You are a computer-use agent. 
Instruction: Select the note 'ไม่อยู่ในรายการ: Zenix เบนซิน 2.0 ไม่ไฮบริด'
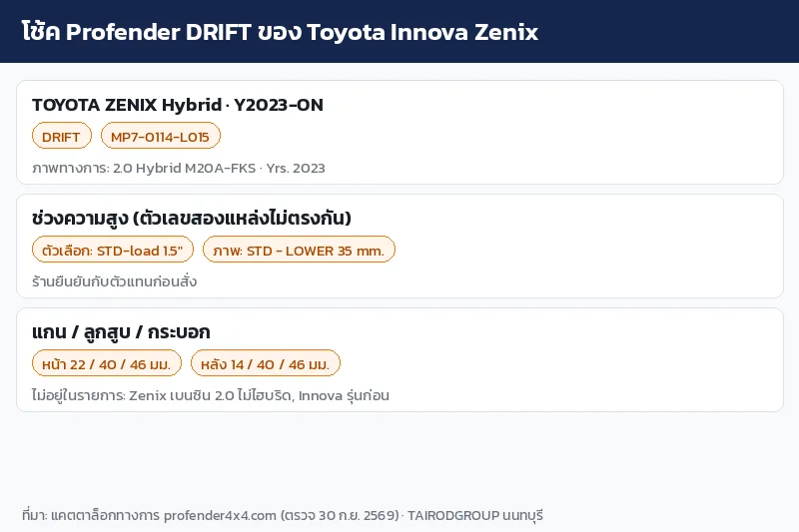tap(162, 395)
